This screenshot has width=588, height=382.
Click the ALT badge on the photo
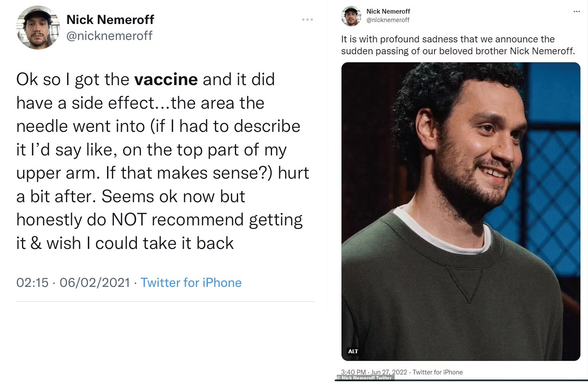(x=353, y=351)
